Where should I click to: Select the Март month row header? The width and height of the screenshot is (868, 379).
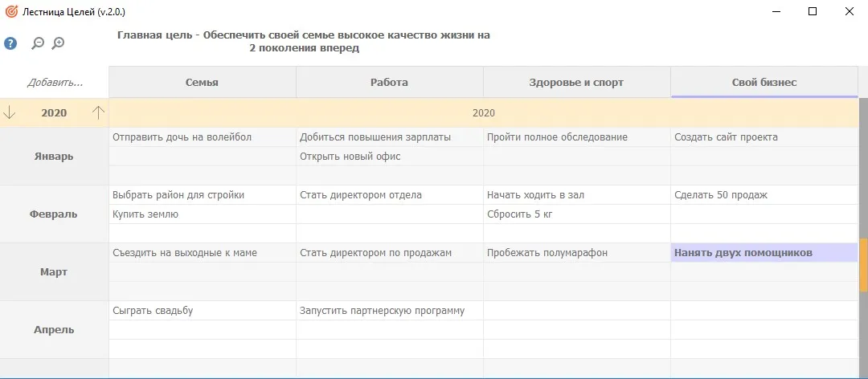pyautogui.click(x=55, y=272)
